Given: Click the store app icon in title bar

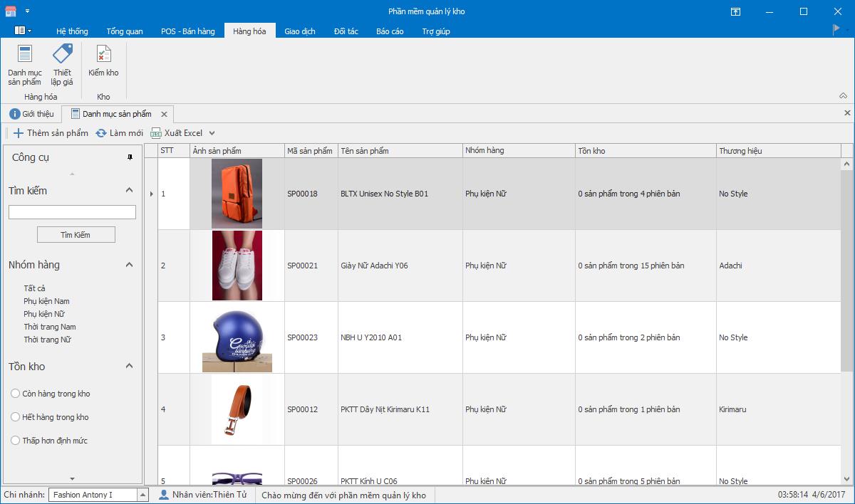Looking at the screenshot, I should click(x=11, y=11).
